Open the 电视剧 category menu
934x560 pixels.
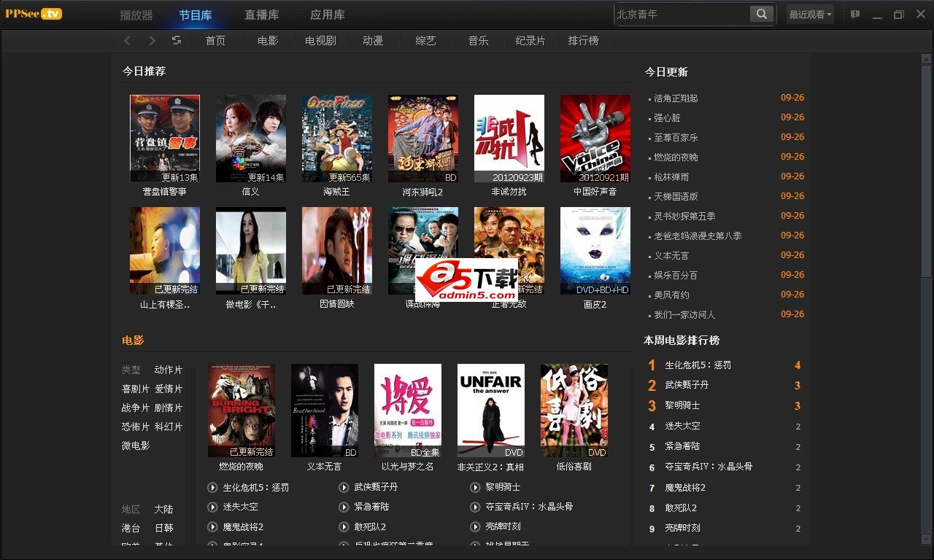click(320, 41)
